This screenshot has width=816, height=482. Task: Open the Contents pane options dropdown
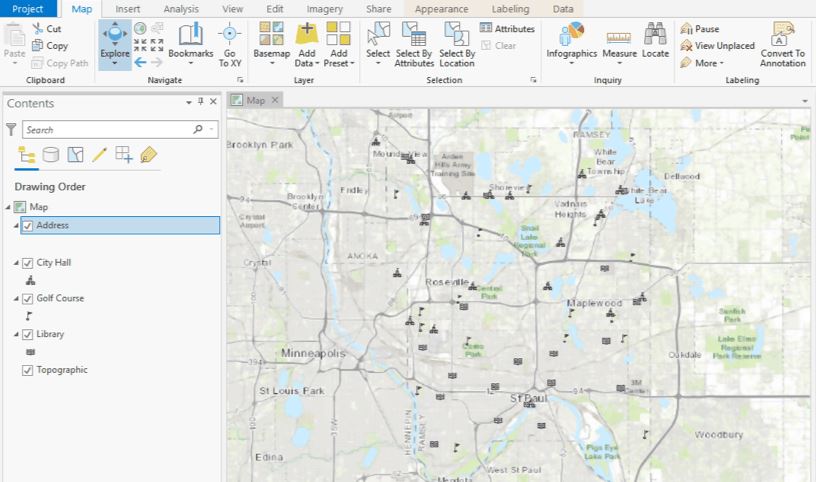(189, 103)
